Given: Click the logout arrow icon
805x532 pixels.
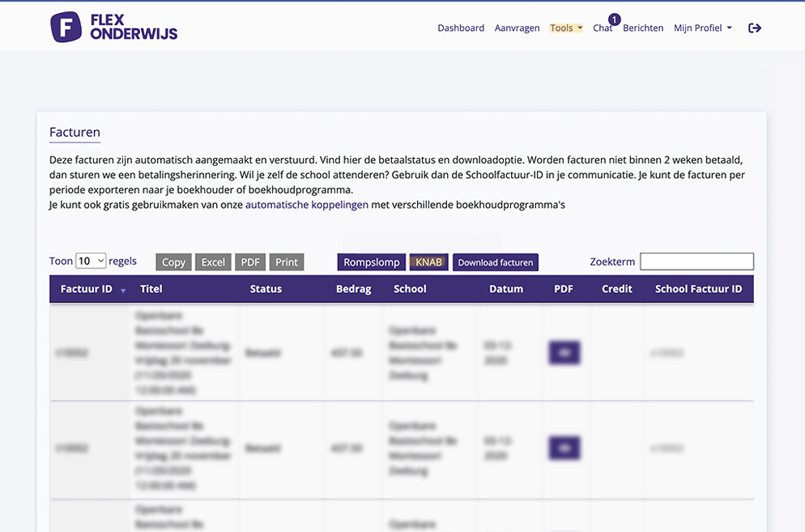Looking at the screenshot, I should (x=755, y=28).
